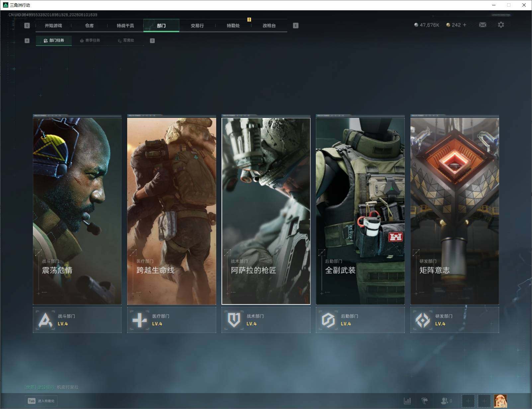
Task: Click the D key sub-tab icon
Action: point(152,41)
